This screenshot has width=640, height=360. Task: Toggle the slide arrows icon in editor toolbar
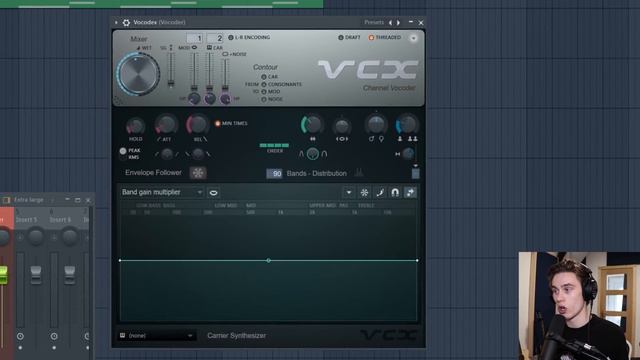[410, 192]
